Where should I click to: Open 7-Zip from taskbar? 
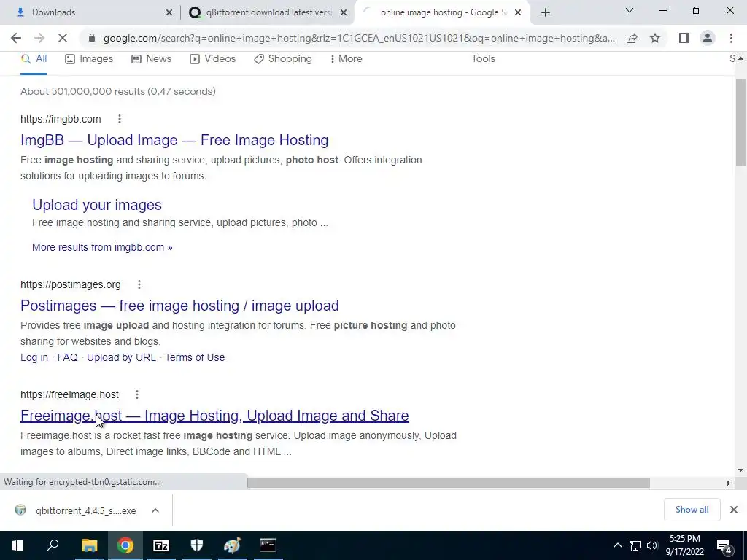coord(160,545)
